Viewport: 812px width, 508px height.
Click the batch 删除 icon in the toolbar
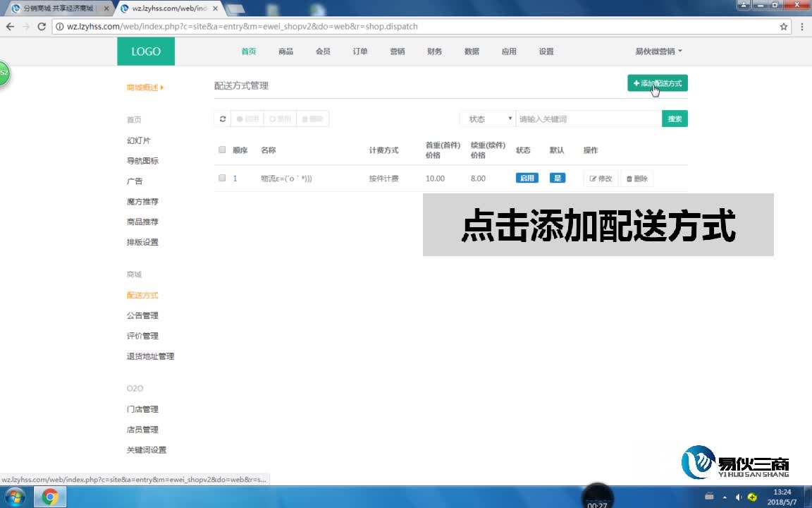312,119
